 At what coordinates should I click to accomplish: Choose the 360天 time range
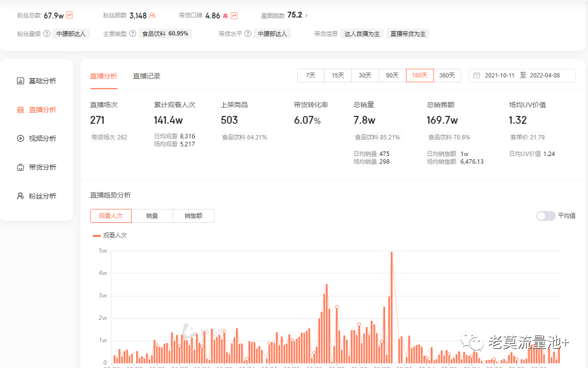tap(447, 75)
